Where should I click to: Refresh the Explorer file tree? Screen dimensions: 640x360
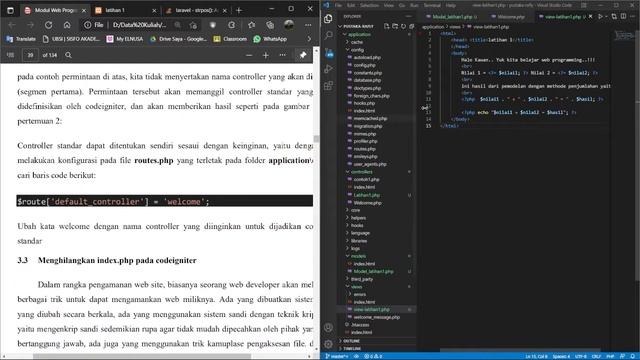click(403, 26)
